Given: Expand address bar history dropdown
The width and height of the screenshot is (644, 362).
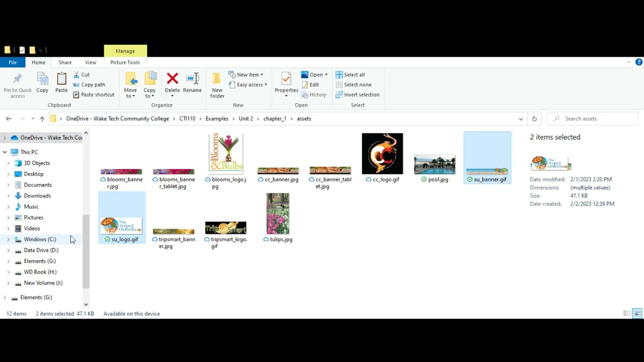Looking at the screenshot, I should [x=521, y=119].
